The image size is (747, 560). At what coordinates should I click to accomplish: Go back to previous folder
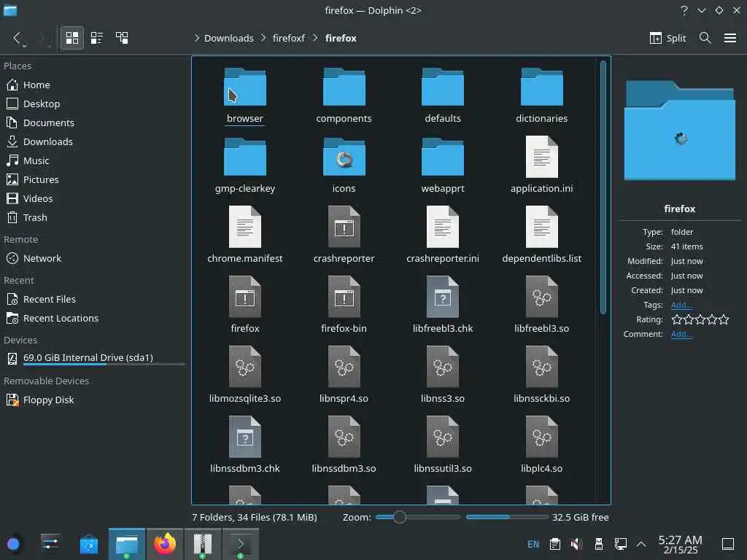(x=18, y=38)
